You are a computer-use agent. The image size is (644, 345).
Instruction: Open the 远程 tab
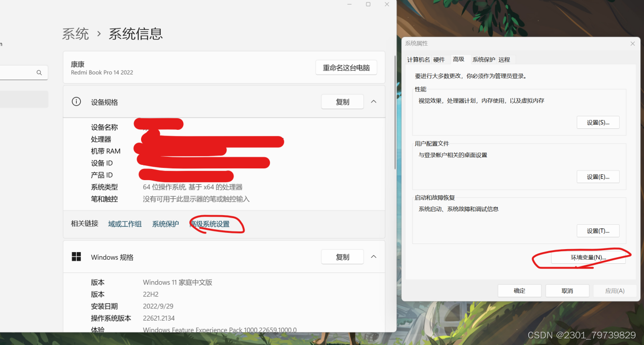coord(504,60)
